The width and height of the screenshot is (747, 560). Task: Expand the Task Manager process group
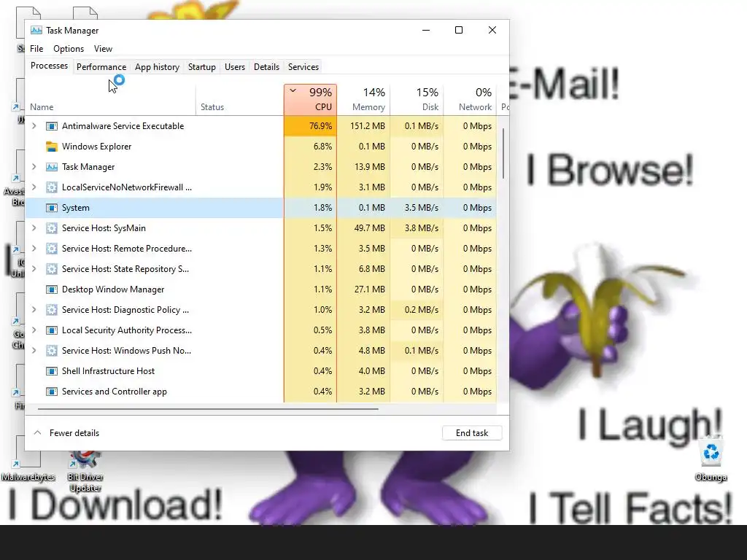34,167
